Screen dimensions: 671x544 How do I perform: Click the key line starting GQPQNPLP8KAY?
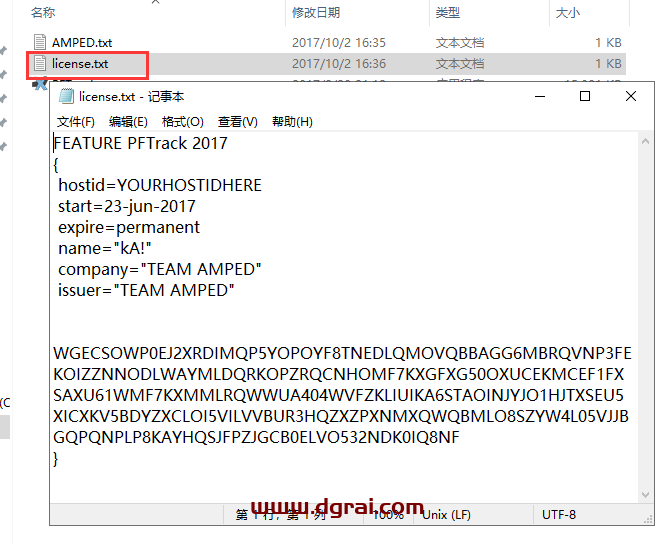point(256,437)
